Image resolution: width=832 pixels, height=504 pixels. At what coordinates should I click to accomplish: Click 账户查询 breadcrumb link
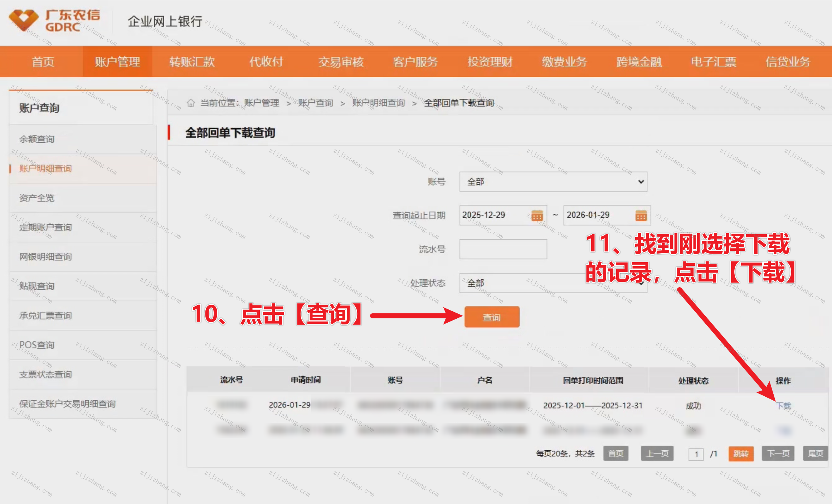(316, 103)
